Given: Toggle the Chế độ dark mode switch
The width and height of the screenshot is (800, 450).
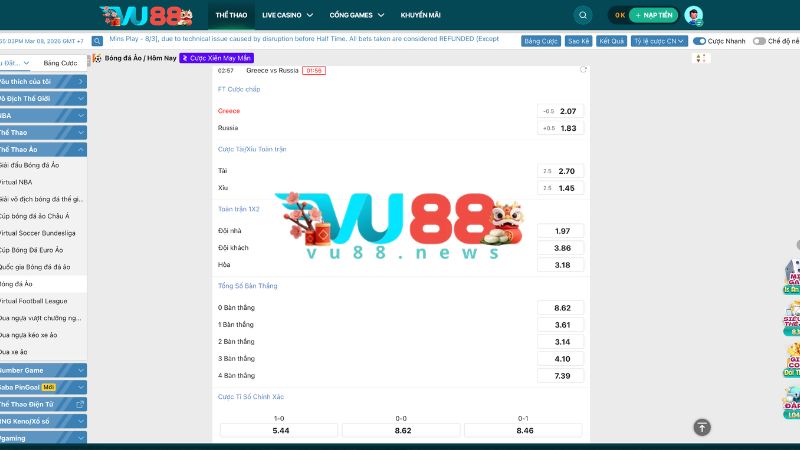Looking at the screenshot, I should 759,41.
